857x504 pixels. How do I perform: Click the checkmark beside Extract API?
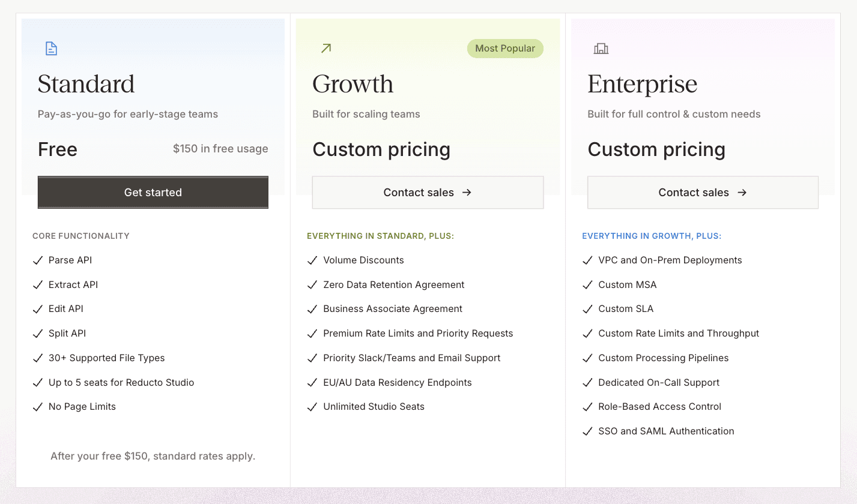coord(38,285)
